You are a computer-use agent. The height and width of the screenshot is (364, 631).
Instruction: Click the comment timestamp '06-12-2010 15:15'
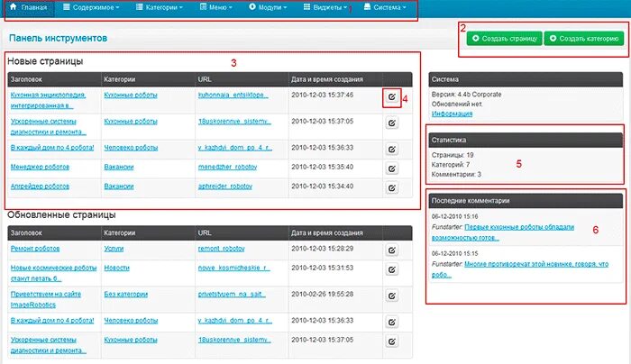coord(454,253)
